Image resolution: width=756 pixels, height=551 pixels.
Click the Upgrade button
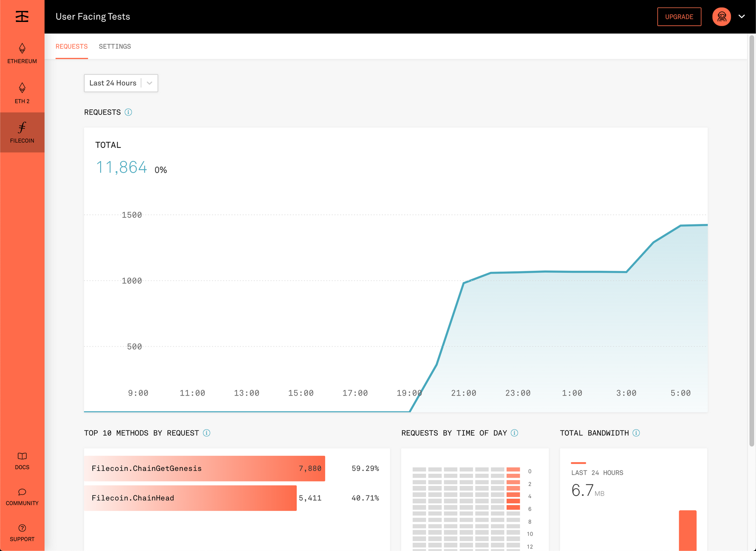(x=679, y=17)
